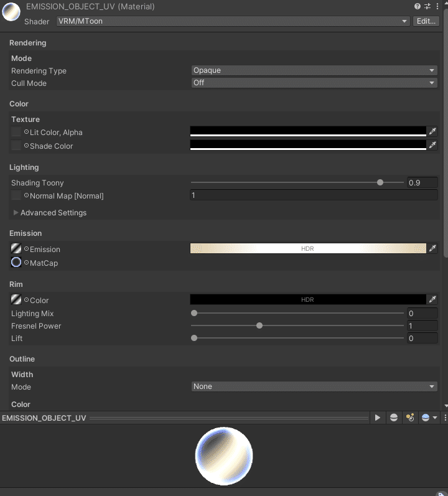
Task: Click the Lighting Mix value field
Action: tap(422, 313)
